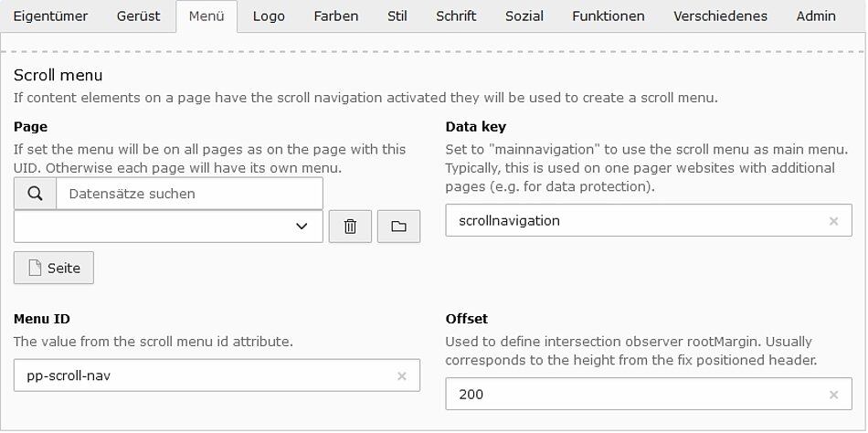Clear the Menu ID field with X icon
Screen dimensions: 868x433
pos(401,375)
